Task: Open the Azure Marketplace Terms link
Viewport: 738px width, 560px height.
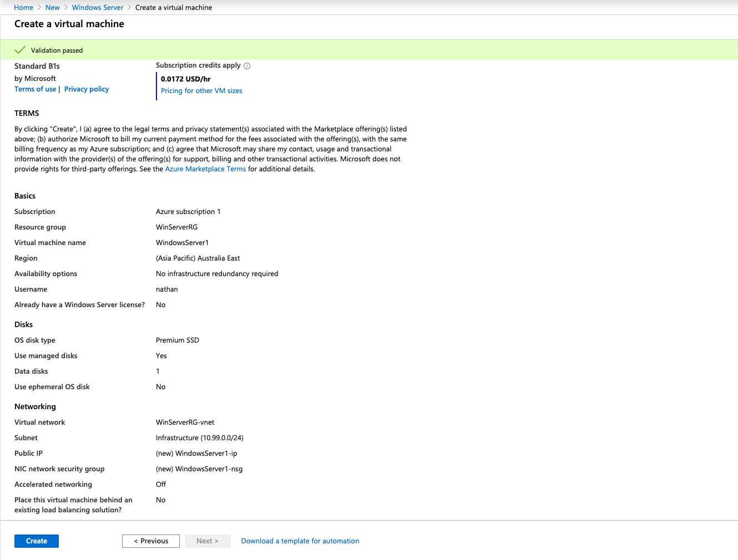Action: [x=205, y=169]
